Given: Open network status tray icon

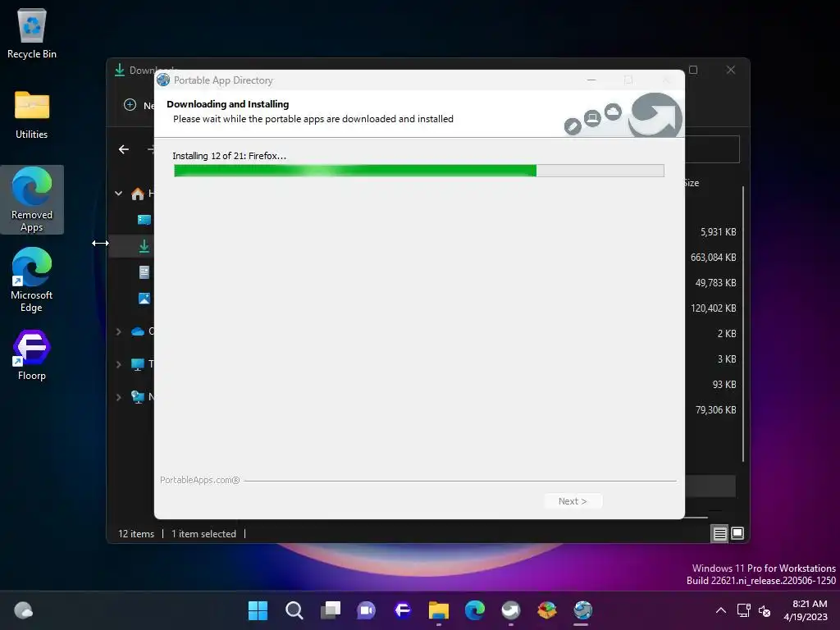Looking at the screenshot, I should pyautogui.click(x=743, y=610).
